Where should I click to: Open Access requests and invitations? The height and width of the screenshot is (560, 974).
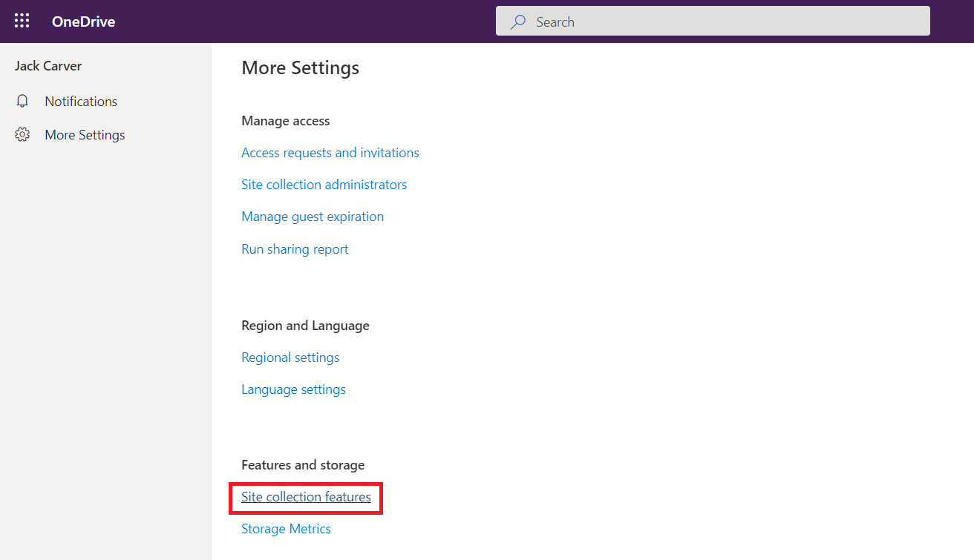pyautogui.click(x=330, y=152)
